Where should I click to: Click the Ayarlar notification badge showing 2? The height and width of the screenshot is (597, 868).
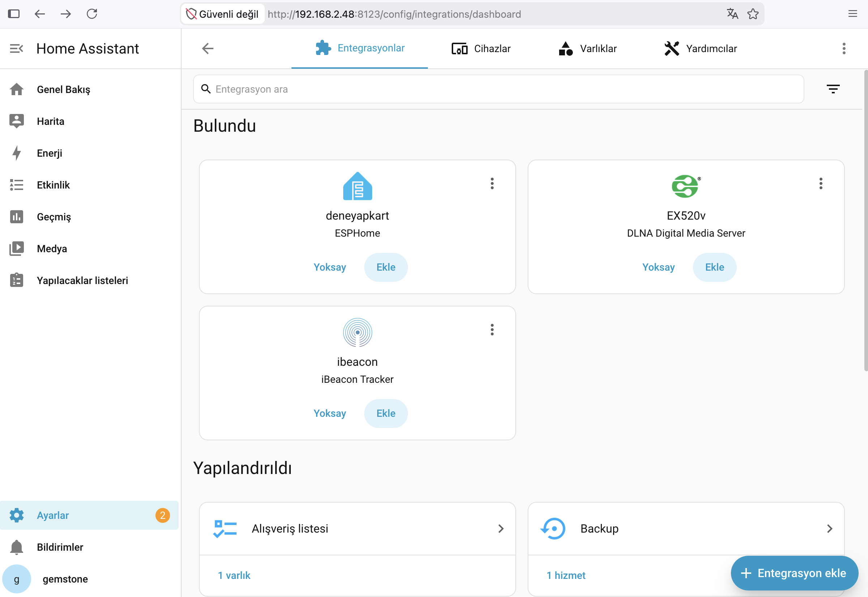163,515
